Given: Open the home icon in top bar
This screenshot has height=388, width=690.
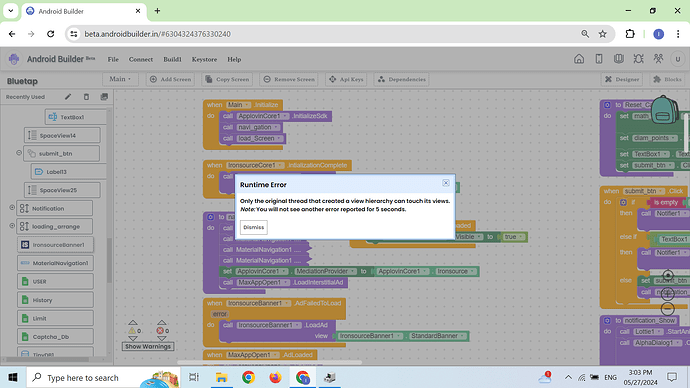Looking at the screenshot, I should (x=579, y=59).
